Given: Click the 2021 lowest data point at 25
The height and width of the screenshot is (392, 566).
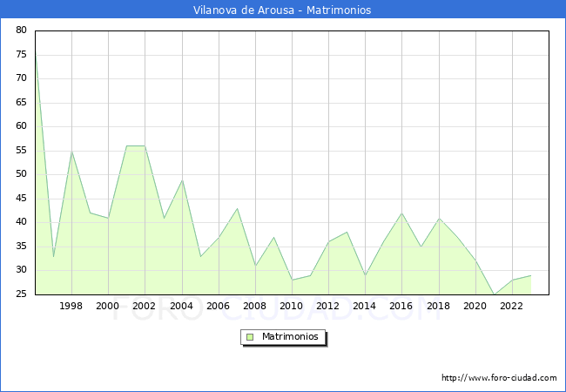Looking at the screenshot, I should click(494, 294).
